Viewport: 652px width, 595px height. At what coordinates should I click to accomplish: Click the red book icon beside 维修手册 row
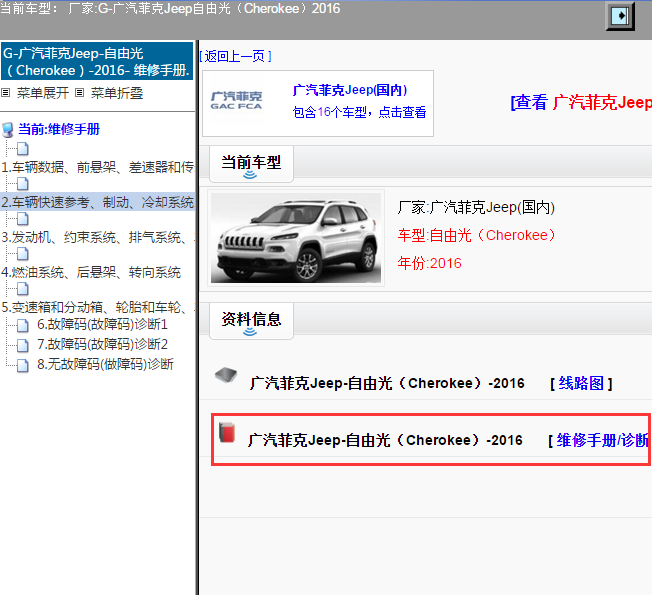[227, 432]
